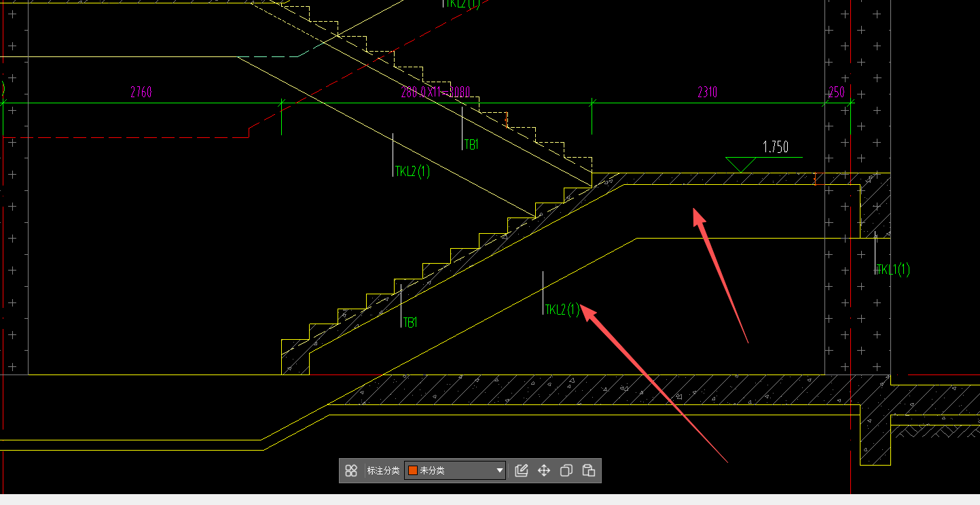Click the edit annotation pencil icon
Image resolution: width=980 pixels, height=505 pixels.
(x=522, y=470)
